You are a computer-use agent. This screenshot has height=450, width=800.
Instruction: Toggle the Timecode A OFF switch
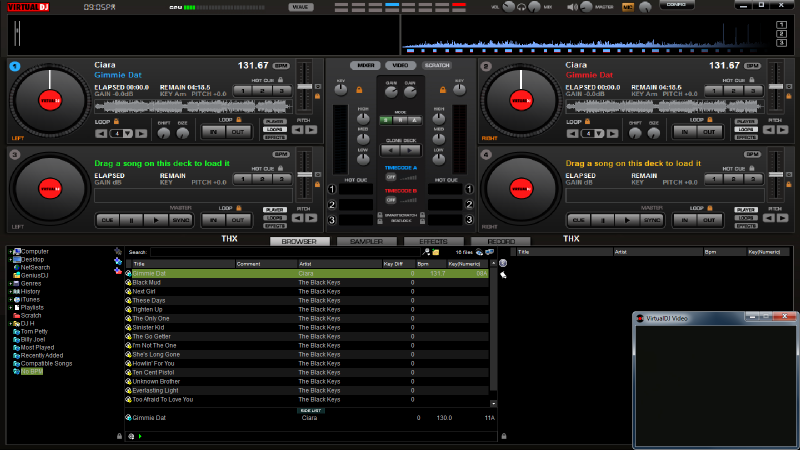pos(391,177)
